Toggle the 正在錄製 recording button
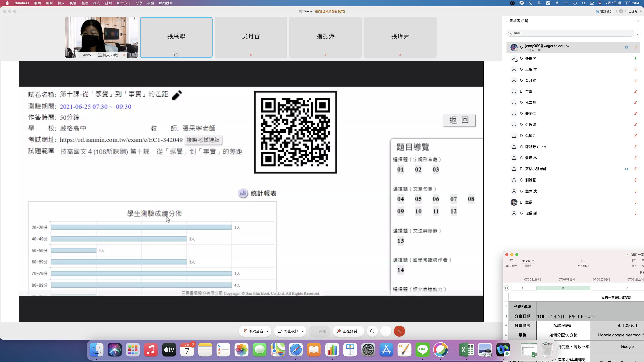The height and width of the screenshot is (362, 644). click(x=348, y=331)
